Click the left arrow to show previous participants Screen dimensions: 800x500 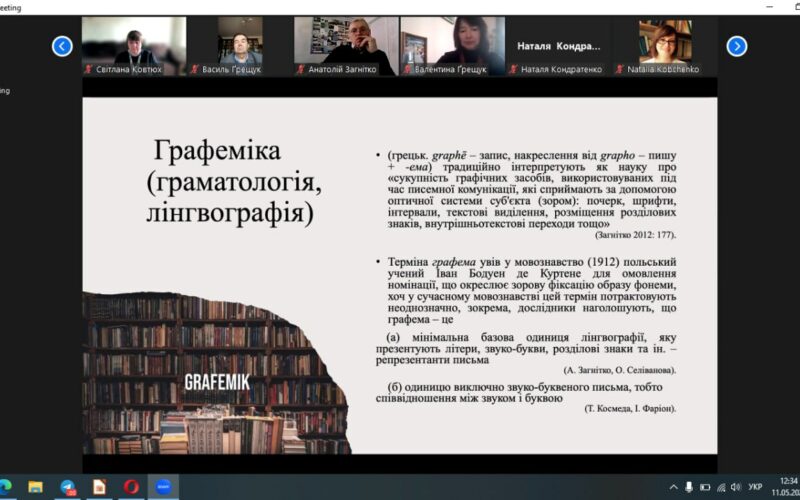pos(62,46)
